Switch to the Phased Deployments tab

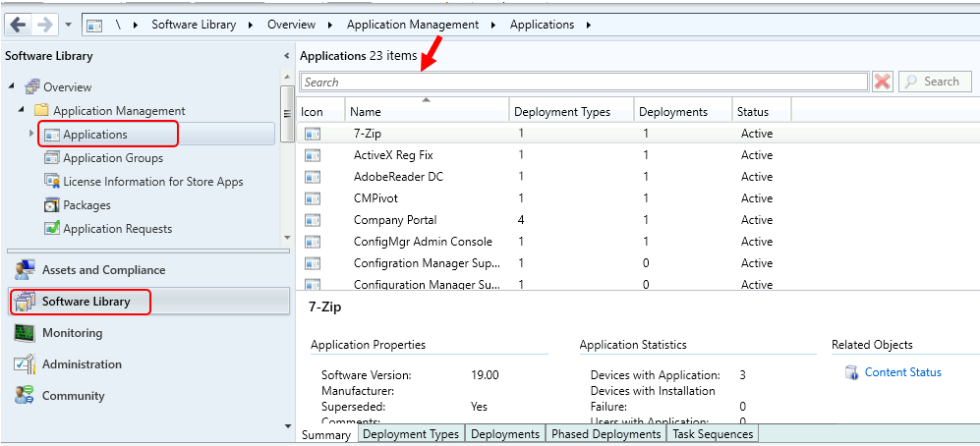pyautogui.click(x=605, y=434)
